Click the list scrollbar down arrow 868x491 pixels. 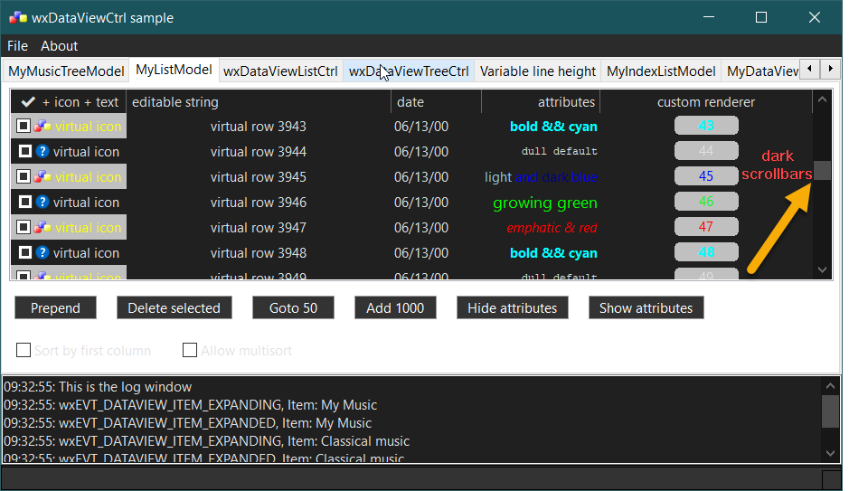coord(822,269)
